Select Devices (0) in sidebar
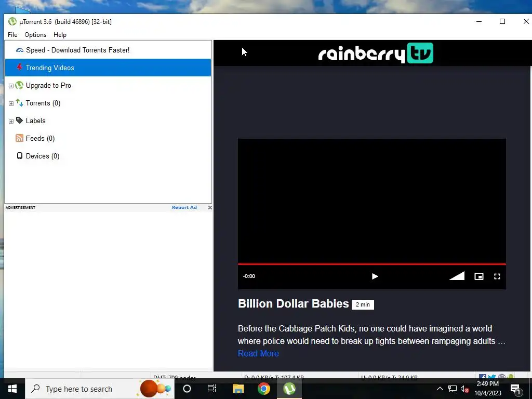This screenshot has height=399, width=532. [x=43, y=156]
